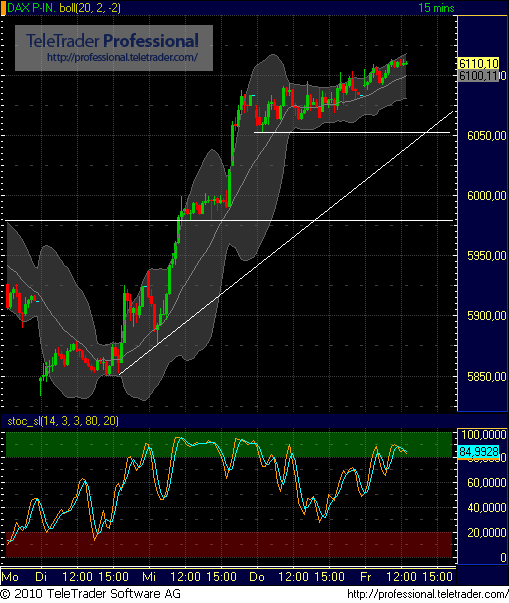
Task: Click the 5950,00 price axis value
Action: (x=486, y=256)
